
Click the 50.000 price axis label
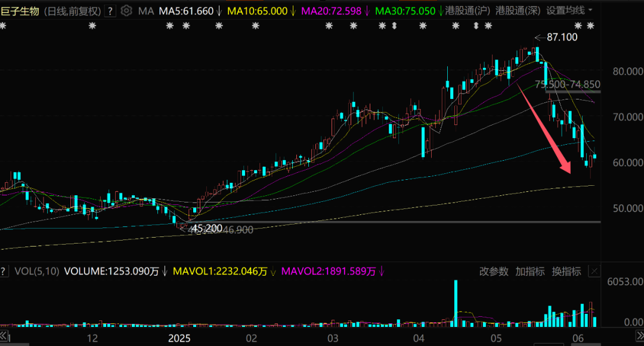(x=628, y=208)
